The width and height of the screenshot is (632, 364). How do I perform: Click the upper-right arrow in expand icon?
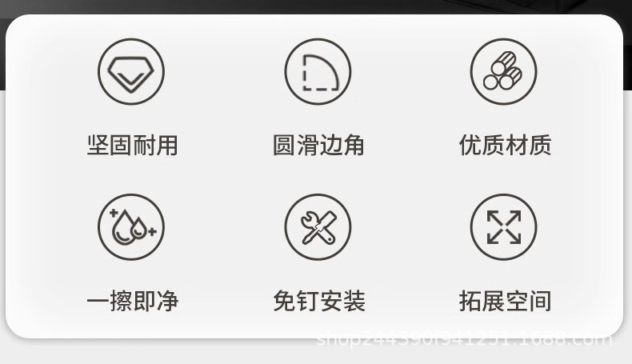point(514,218)
